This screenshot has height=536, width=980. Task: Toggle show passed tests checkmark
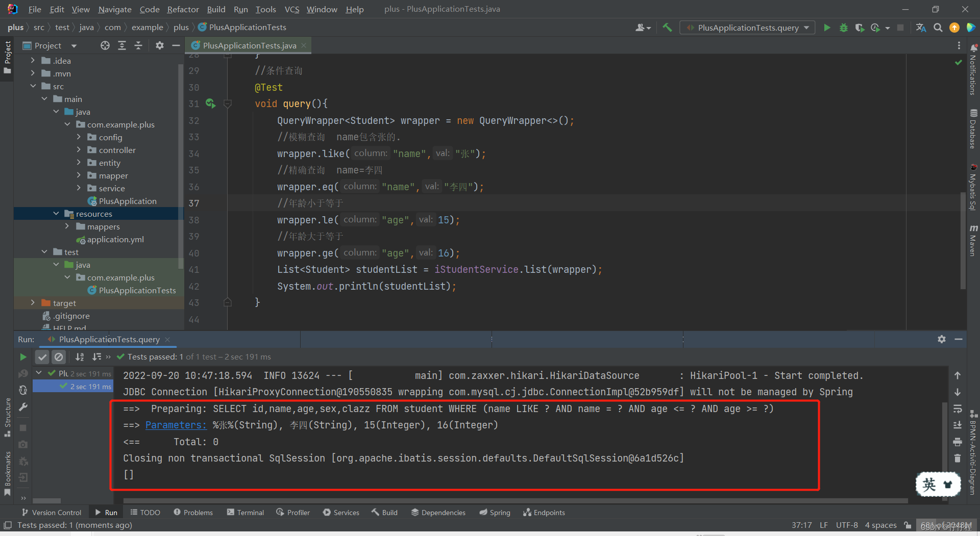pos(42,357)
